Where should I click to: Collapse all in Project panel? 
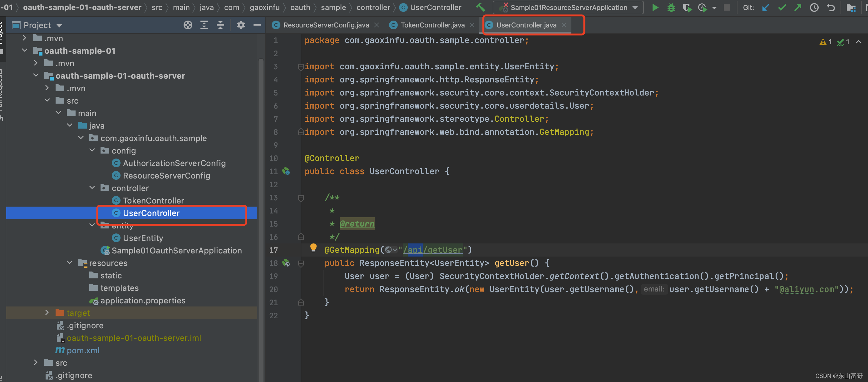[220, 25]
